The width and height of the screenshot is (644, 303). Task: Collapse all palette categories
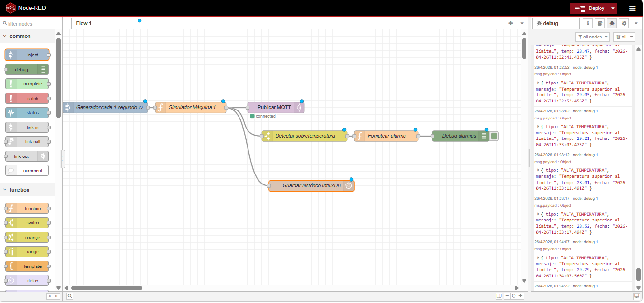(49, 296)
